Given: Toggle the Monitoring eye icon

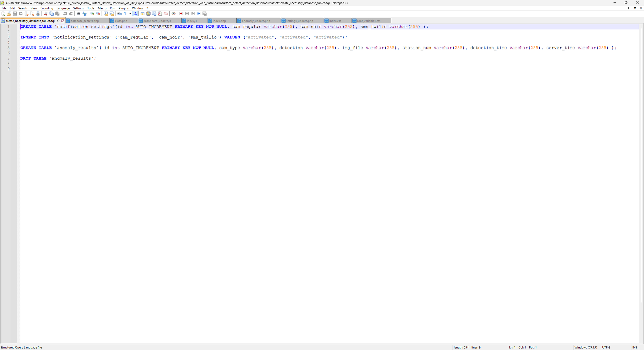Looking at the screenshot, I should [174, 14].
